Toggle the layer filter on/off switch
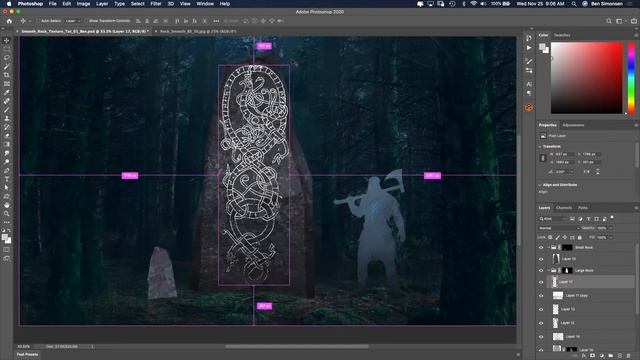Image resolution: width=640 pixels, height=360 pixels. 612,218
